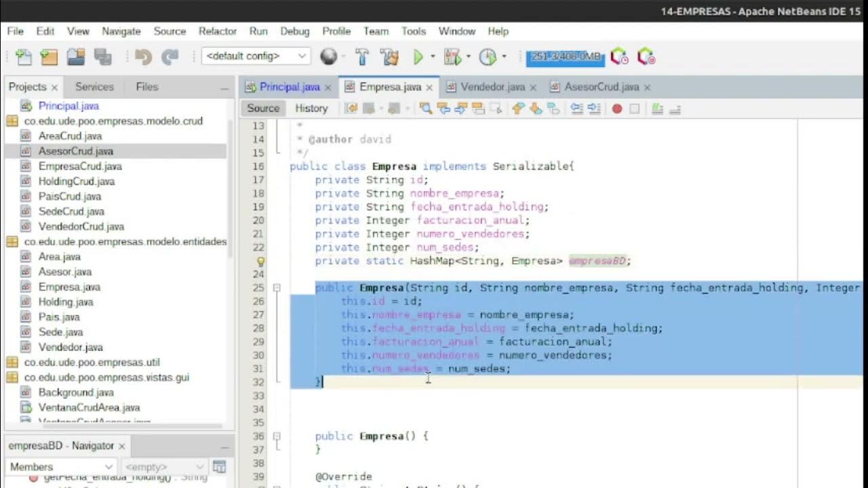Open the Debug menu
The height and width of the screenshot is (488, 868).
tap(295, 31)
